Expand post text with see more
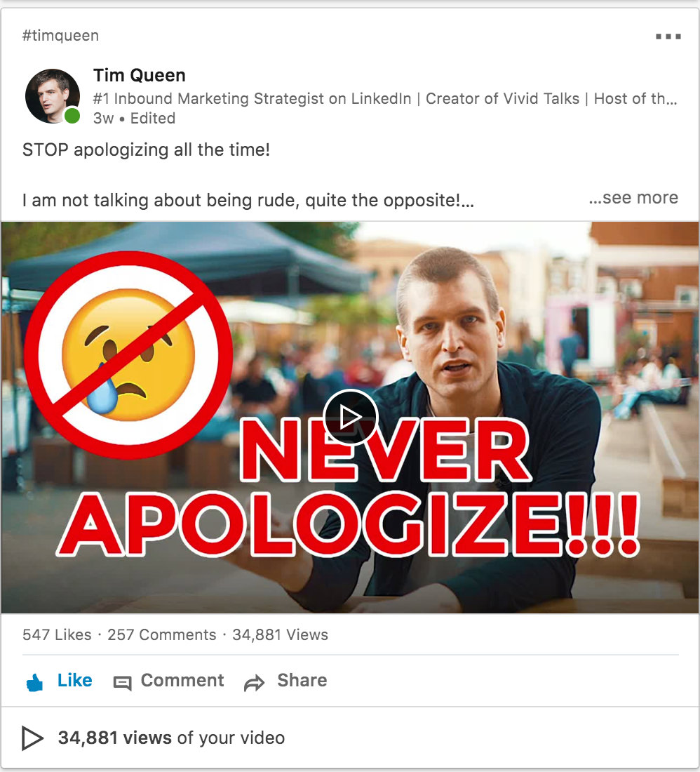The width and height of the screenshot is (700, 772). (633, 197)
